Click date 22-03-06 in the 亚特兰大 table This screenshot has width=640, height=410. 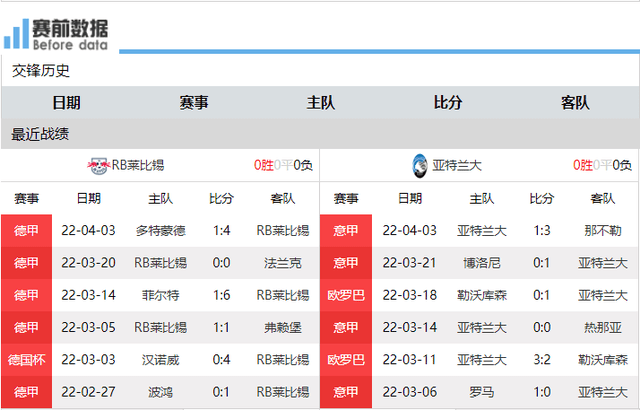point(410,392)
